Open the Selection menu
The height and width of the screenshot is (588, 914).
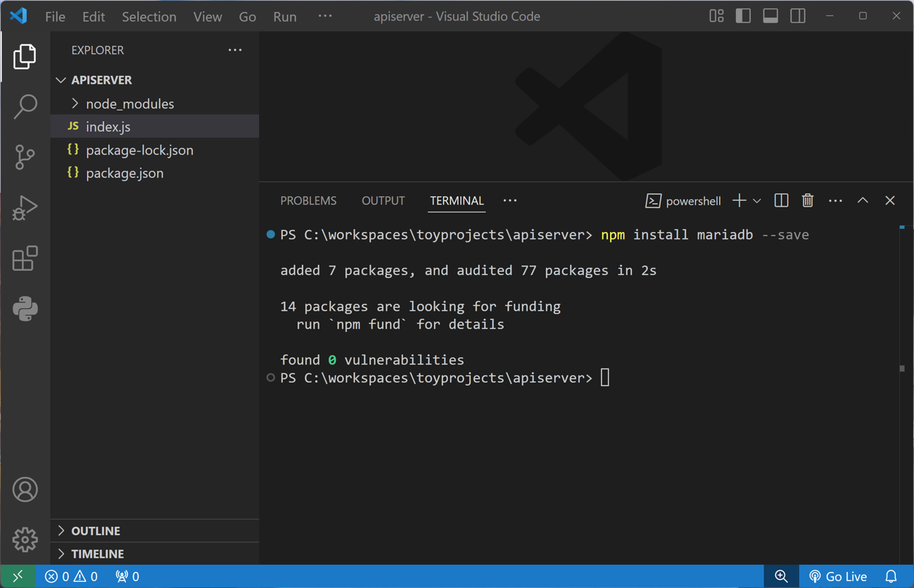(x=149, y=16)
